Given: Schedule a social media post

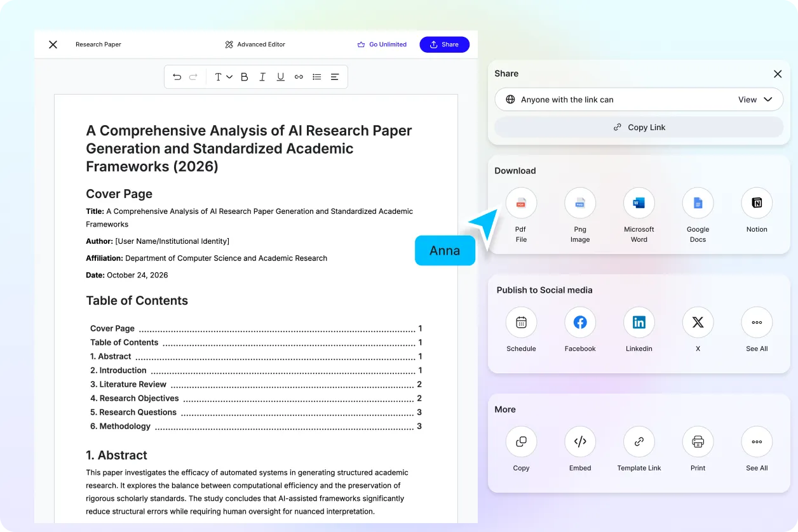Looking at the screenshot, I should pos(521,322).
